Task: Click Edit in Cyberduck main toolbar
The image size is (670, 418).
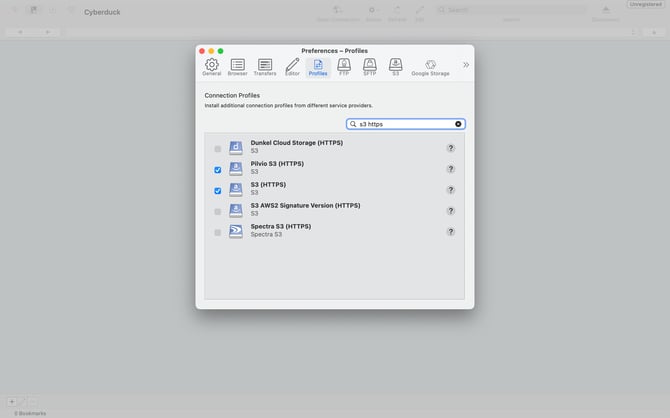Action: tap(420, 13)
